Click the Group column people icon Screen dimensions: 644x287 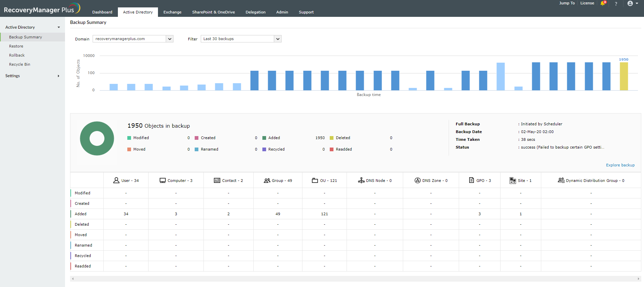267,181
